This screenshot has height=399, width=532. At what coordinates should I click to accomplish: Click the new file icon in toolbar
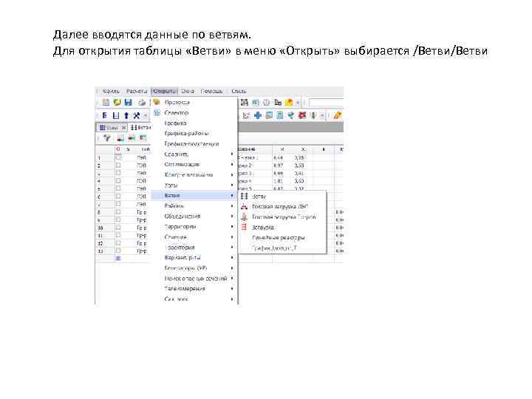point(106,102)
